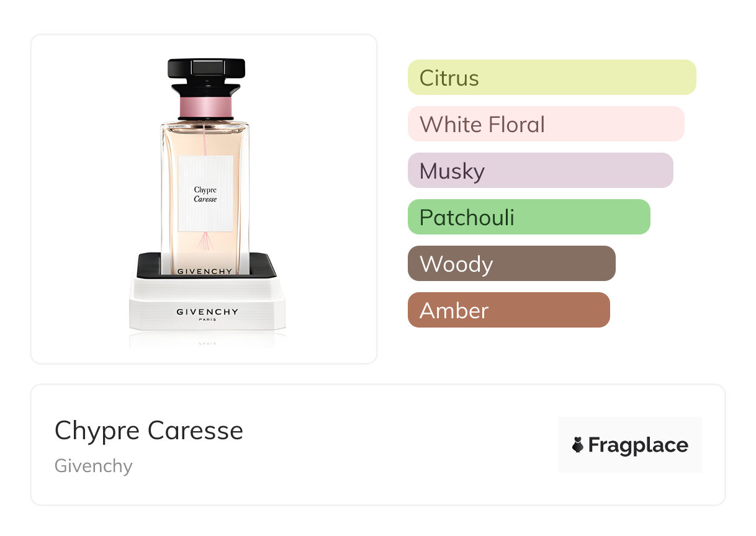Click GIVENCHY lettering at the bottle's base
Screen dimensions: 756x536
point(205,271)
